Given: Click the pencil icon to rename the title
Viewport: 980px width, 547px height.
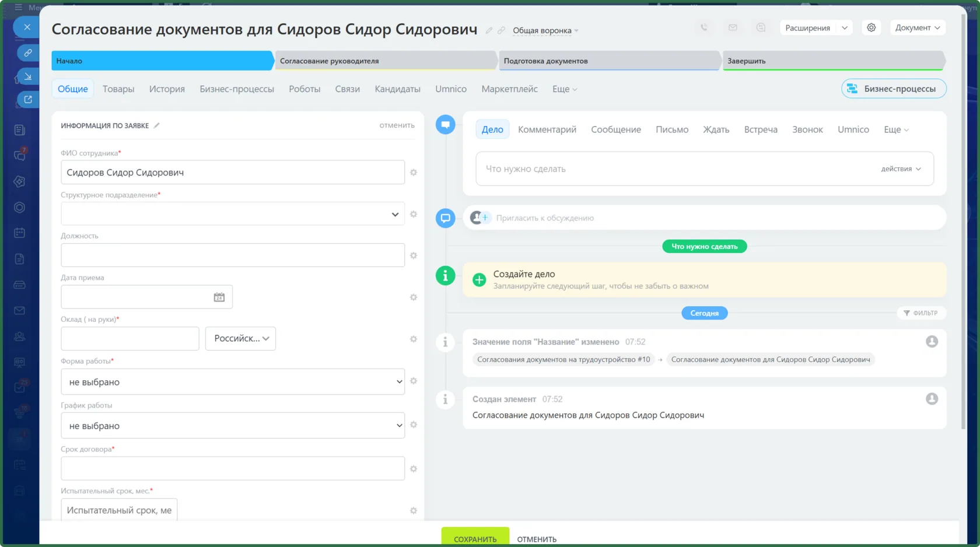Looking at the screenshot, I should [489, 30].
